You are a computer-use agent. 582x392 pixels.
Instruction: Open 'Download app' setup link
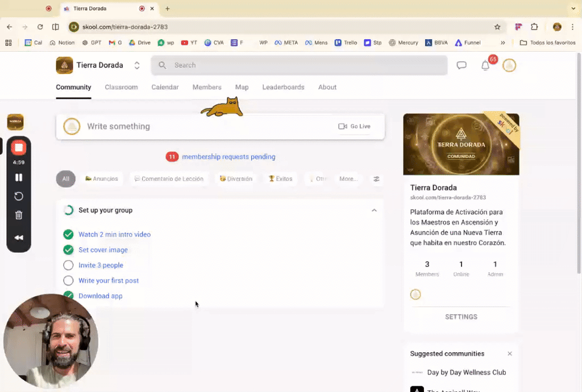coord(101,296)
